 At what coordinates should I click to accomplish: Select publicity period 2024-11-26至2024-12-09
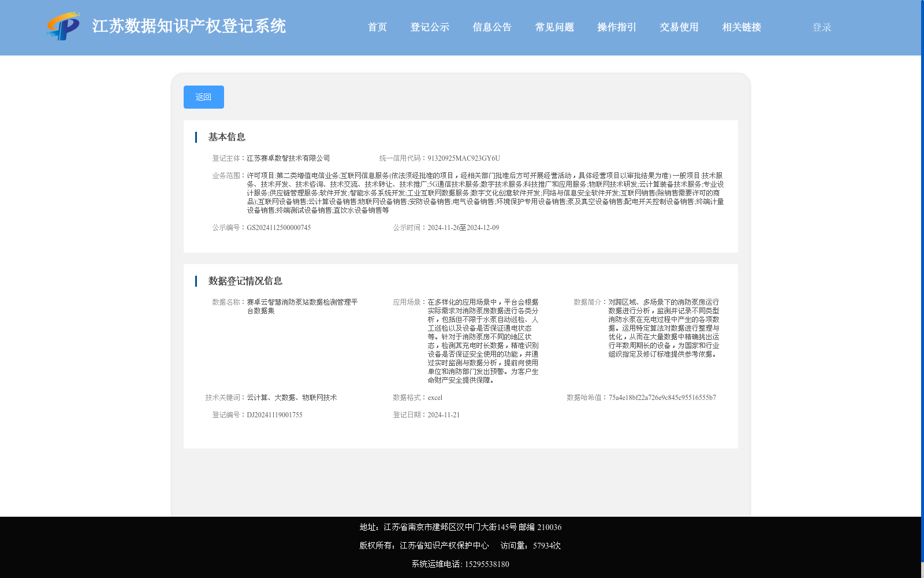pyautogui.click(x=463, y=228)
